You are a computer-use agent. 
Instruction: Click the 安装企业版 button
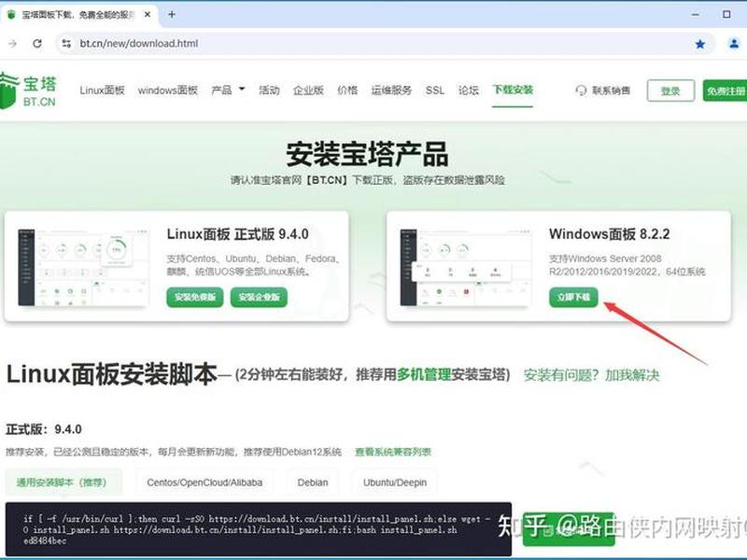coord(259,297)
